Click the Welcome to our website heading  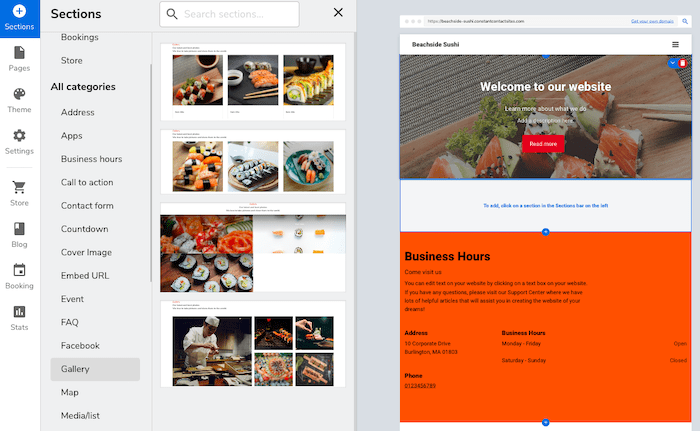[x=546, y=87]
